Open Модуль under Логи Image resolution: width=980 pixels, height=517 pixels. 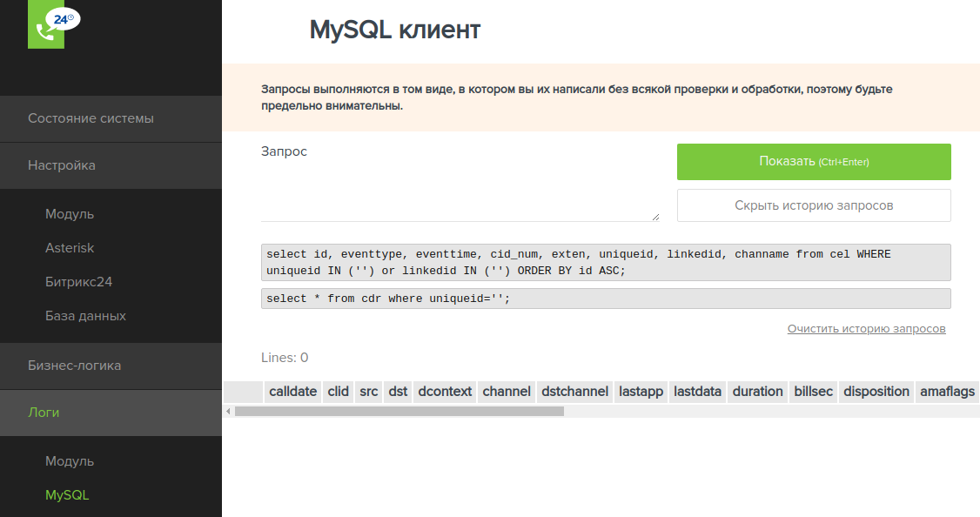70,461
